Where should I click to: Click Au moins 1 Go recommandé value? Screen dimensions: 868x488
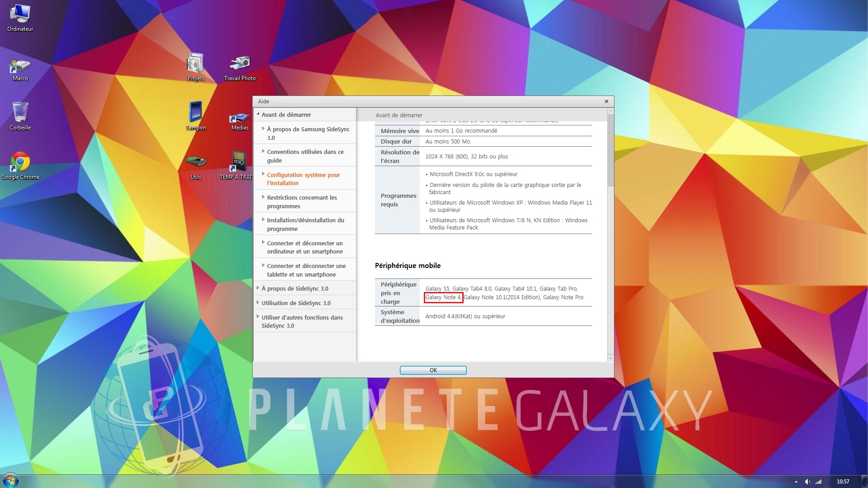pyautogui.click(x=461, y=130)
